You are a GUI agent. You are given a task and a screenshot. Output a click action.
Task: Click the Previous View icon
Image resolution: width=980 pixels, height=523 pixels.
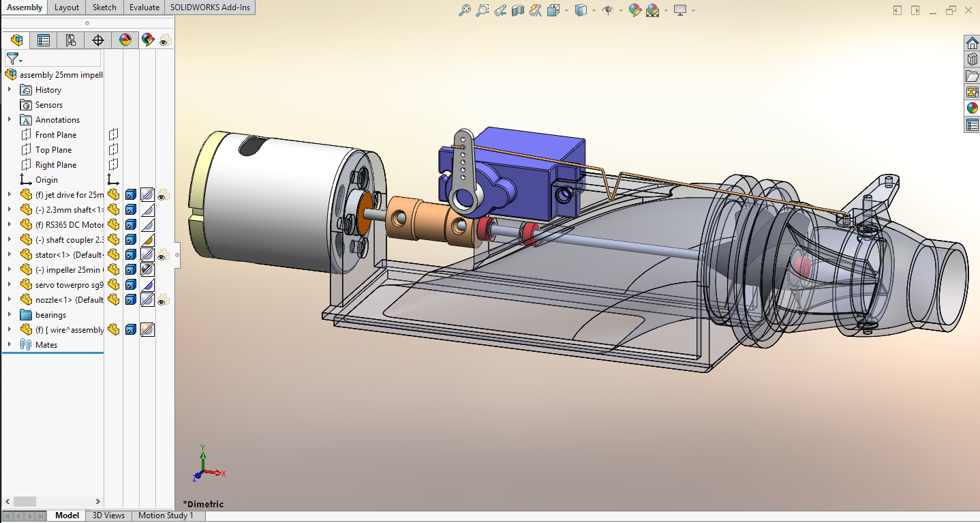[500, 10]
